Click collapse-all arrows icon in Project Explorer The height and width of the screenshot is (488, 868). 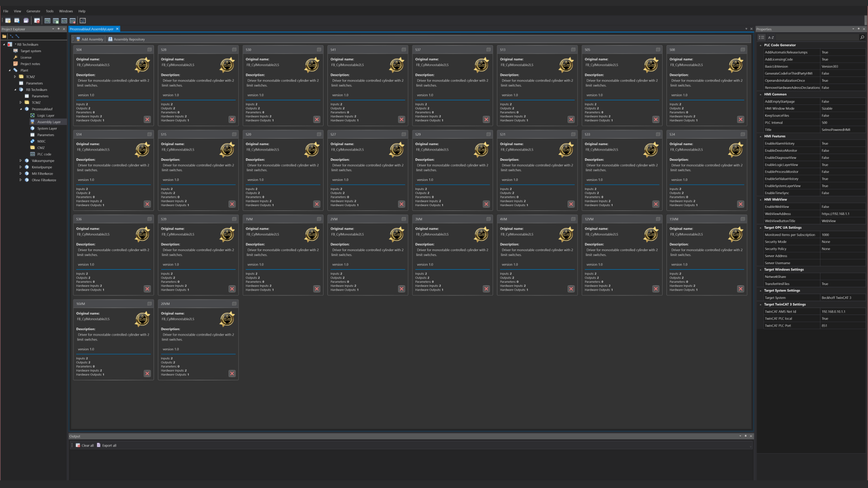(x=11, y=36)
